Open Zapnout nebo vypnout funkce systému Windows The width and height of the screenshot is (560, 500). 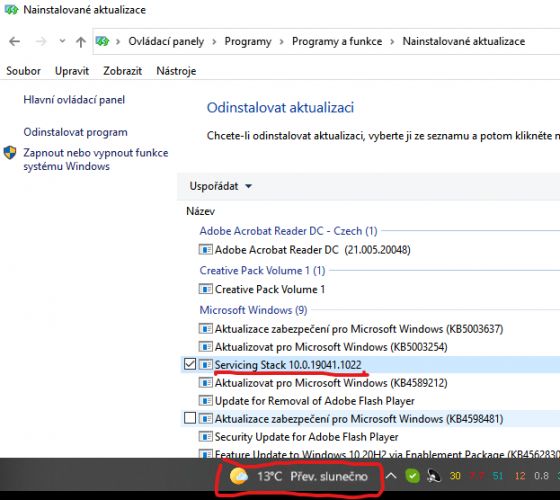(x=96, y=159)
